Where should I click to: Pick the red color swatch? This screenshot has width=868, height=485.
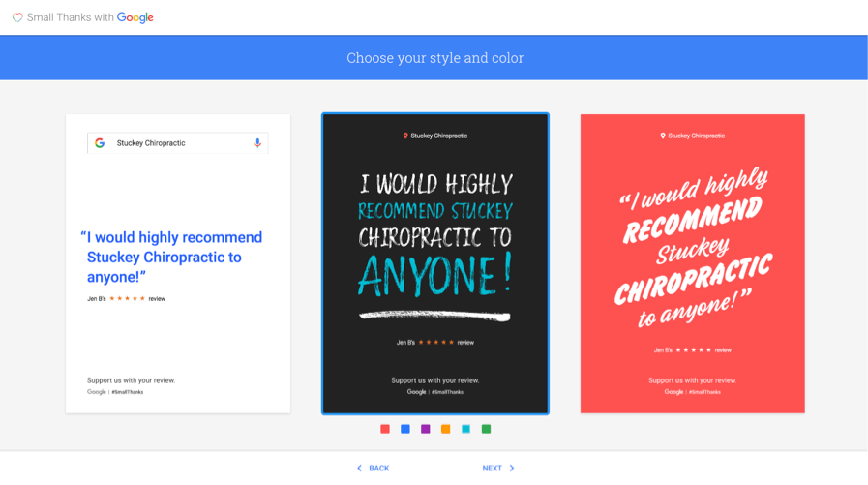pos(385,429)
